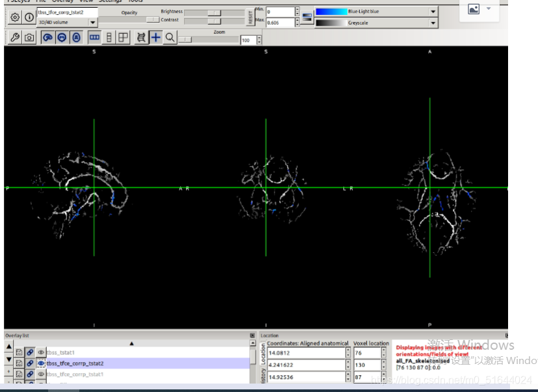Show overlay information via the info icon

[x=29, y=17]
